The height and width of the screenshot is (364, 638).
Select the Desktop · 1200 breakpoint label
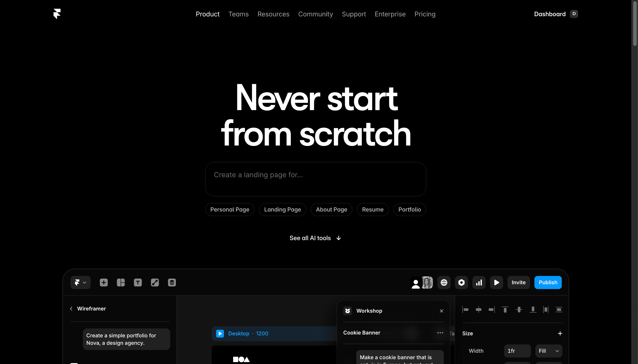(x=248, y=333)
